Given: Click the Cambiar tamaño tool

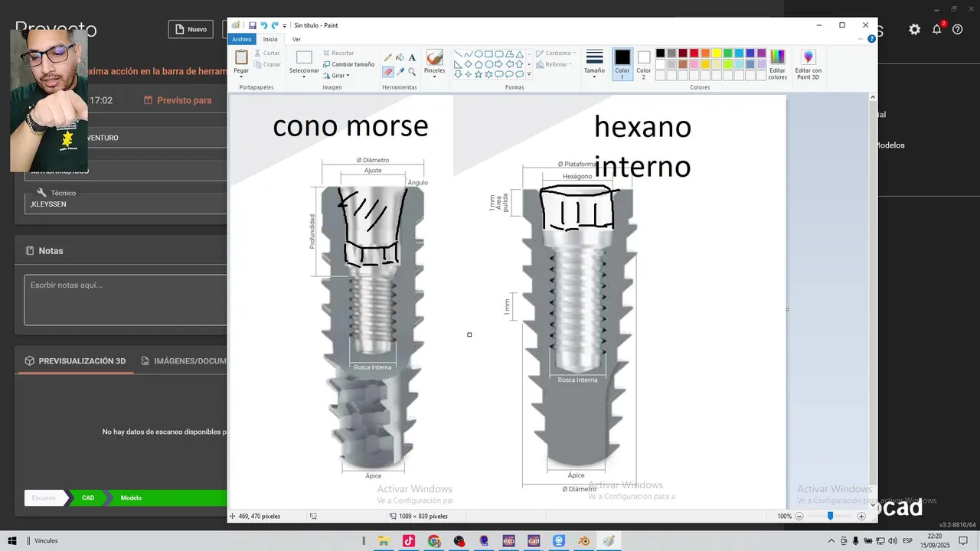Looking at the screenshot, I should pyautogui.click(x=348, y=64).
